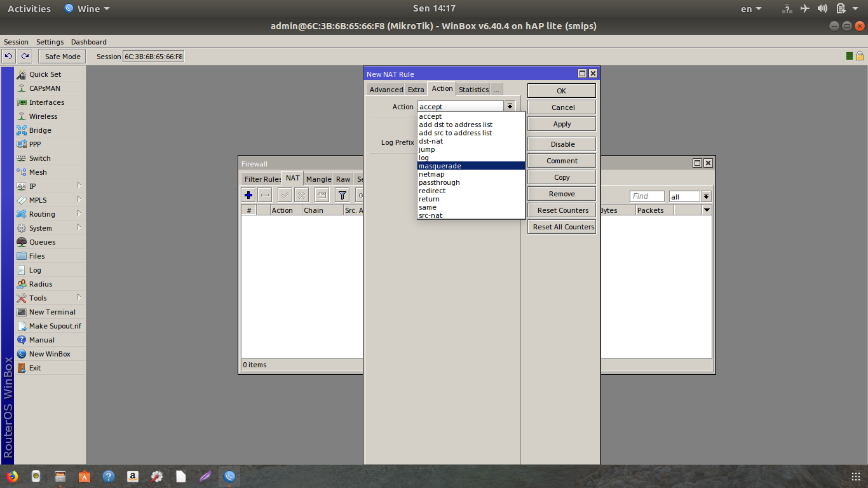
Task: Open the Session menu
Action: click(17, 42)
